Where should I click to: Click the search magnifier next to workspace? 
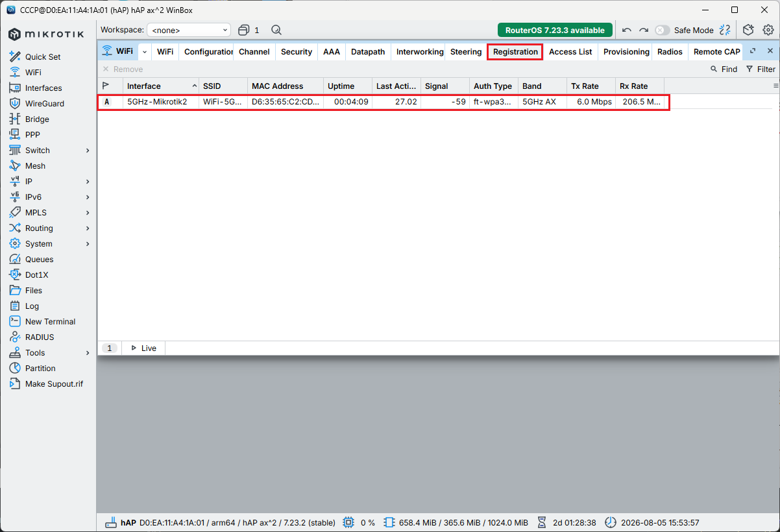276,30
